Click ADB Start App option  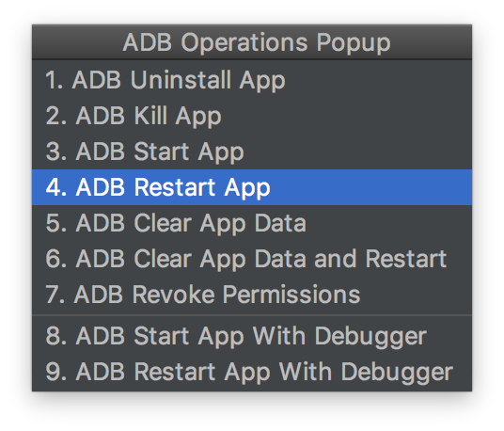click(x=252, y=152)
